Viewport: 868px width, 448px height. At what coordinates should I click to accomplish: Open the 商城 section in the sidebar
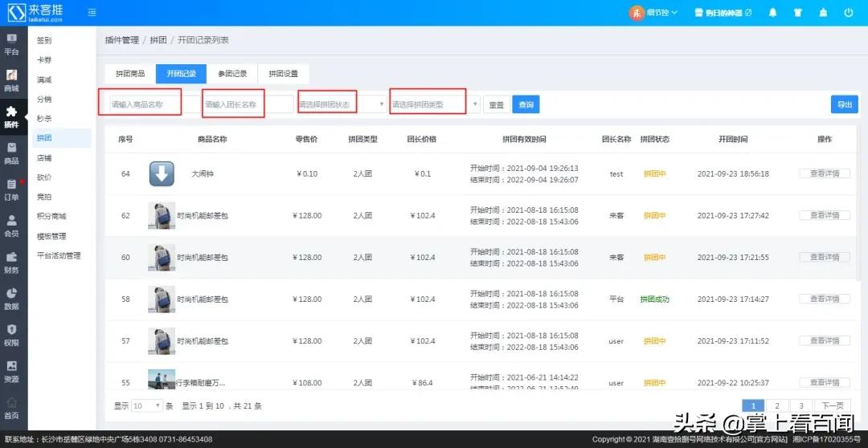[11, 81]
